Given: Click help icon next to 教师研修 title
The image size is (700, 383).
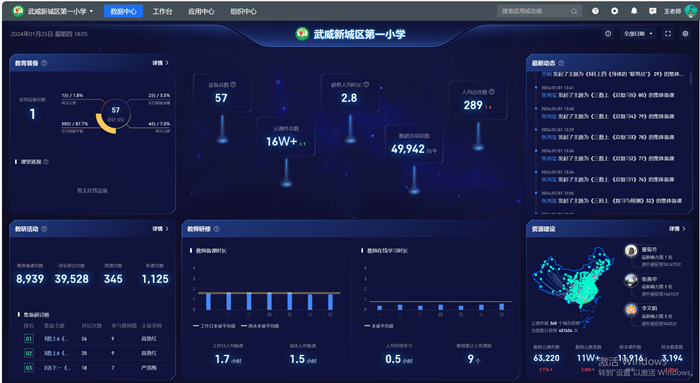Looking at the screenshot, I should tap(217, 229).
